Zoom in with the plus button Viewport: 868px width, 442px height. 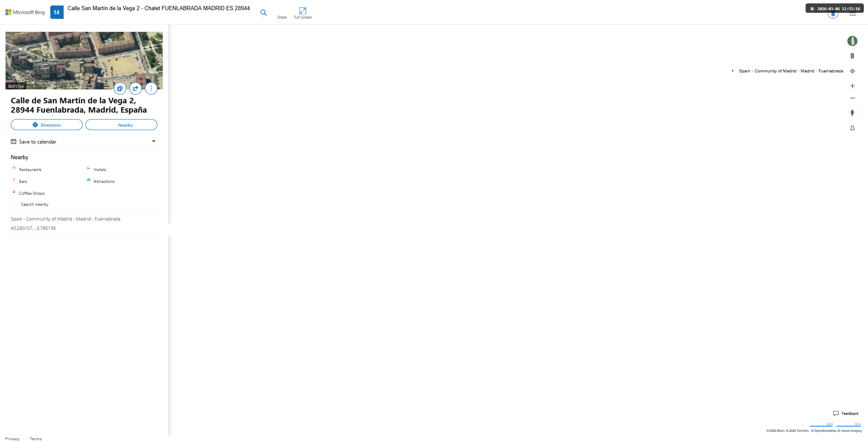(x=852, y=86)
